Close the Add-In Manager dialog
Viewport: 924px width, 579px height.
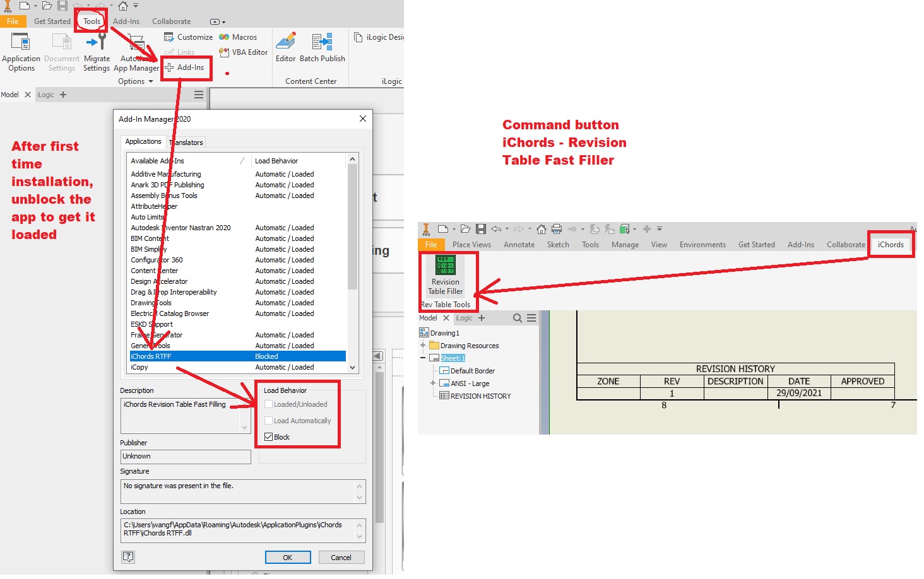363,119
